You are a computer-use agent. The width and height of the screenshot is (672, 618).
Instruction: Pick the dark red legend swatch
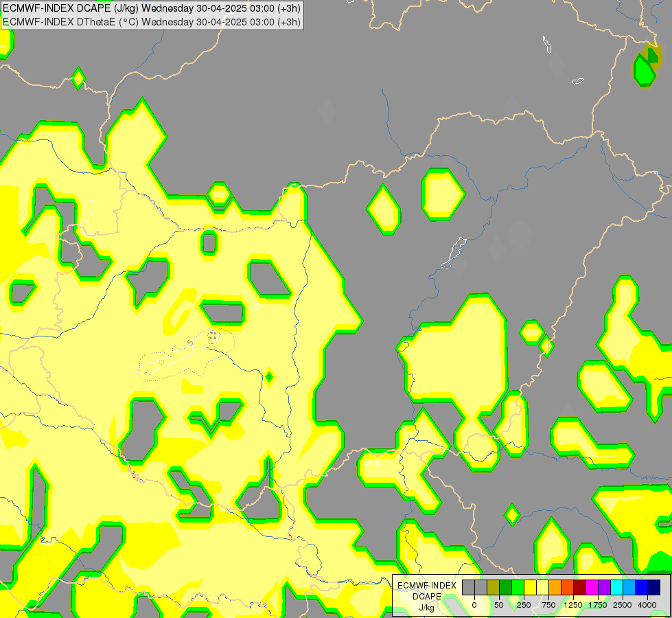click(x=580, y=587)
